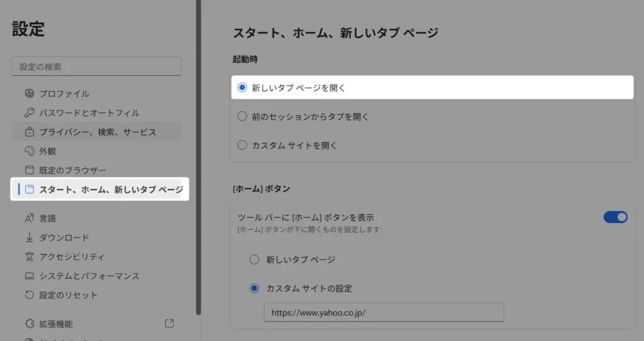
Task: Open 設定のリセット in the sidebar
Action: (68, 295)
